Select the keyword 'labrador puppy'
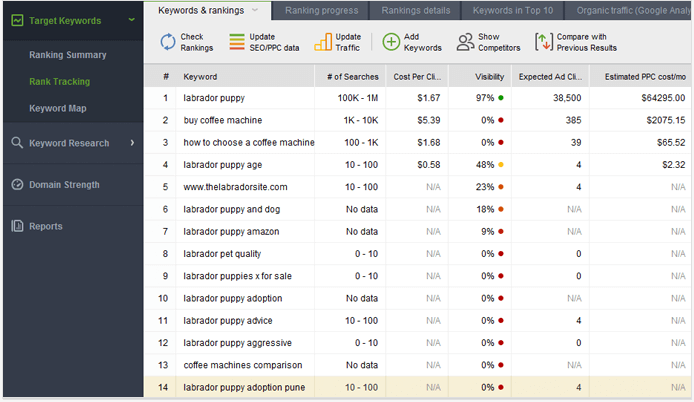Screen dimensions: 694x402 214,98
